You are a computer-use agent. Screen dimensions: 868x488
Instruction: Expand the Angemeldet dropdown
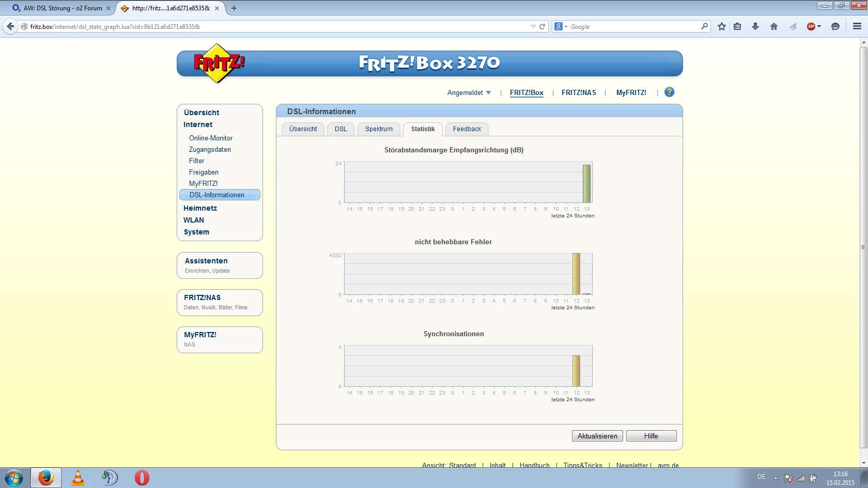tap(469, 93)
